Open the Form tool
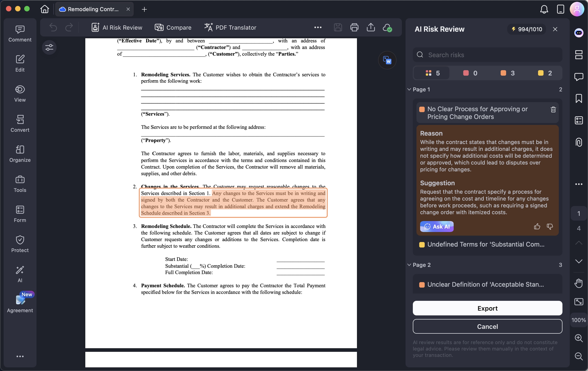 point(20,214)
